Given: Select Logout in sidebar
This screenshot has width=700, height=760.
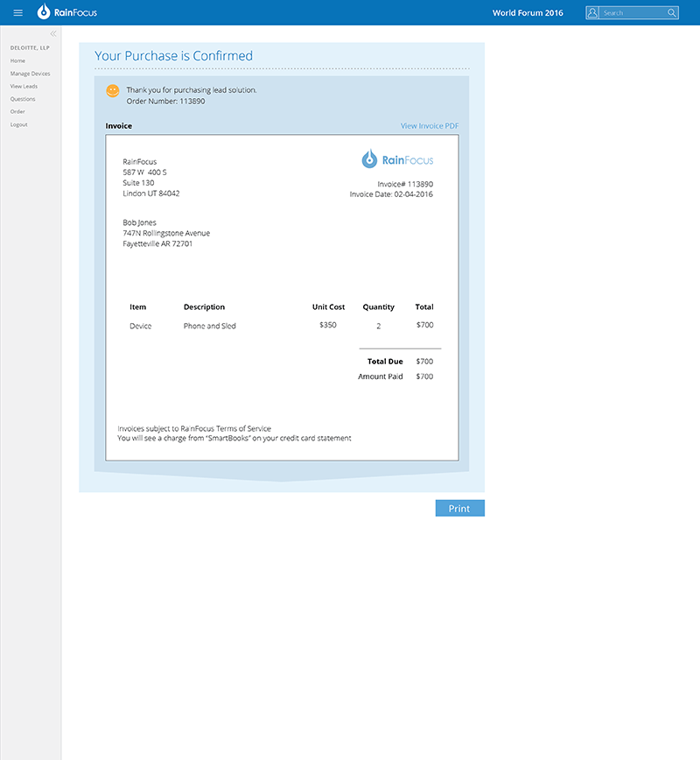Looking at the screenshot, I should point(19,124).
